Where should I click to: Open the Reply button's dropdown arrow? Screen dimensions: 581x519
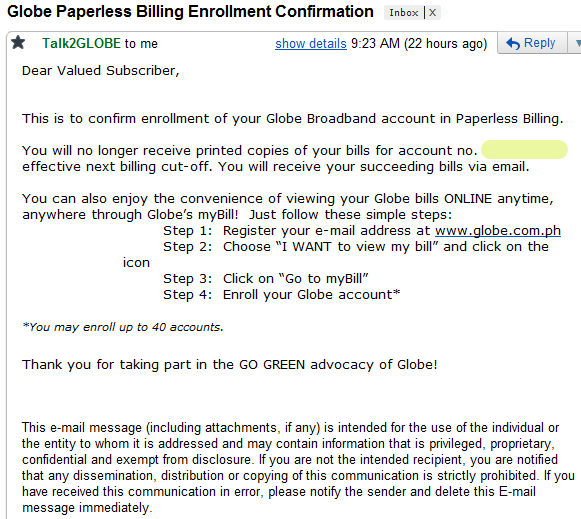tap(577, 43)
